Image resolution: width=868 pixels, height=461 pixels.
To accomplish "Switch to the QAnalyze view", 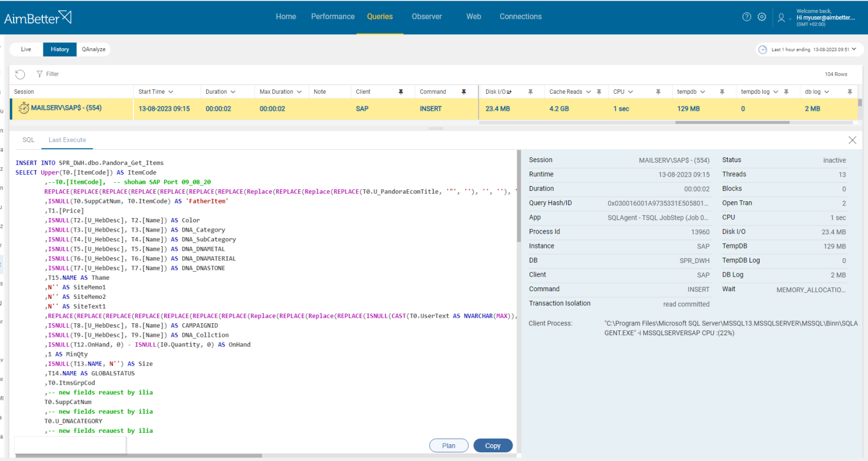I will [93, 49].
